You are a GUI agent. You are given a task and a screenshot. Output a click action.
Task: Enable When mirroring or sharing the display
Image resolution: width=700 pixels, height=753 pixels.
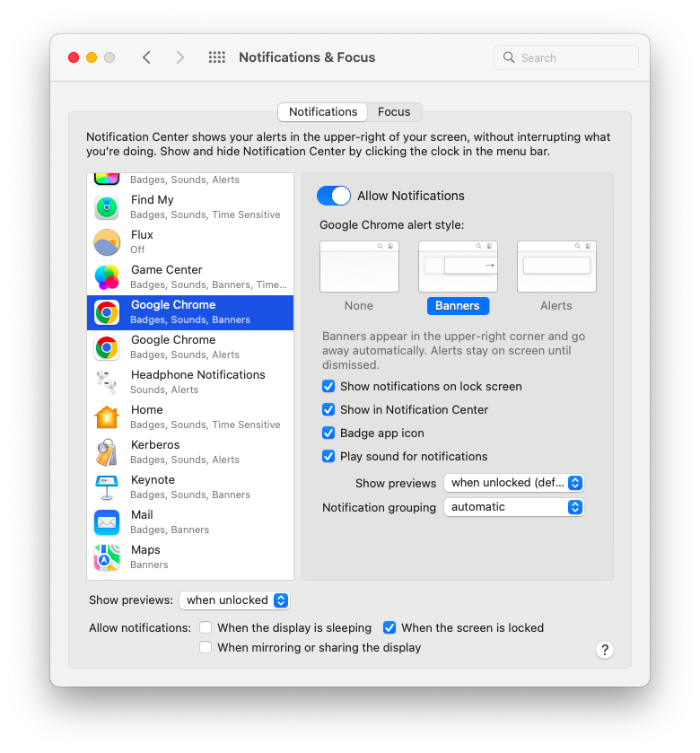206,647
